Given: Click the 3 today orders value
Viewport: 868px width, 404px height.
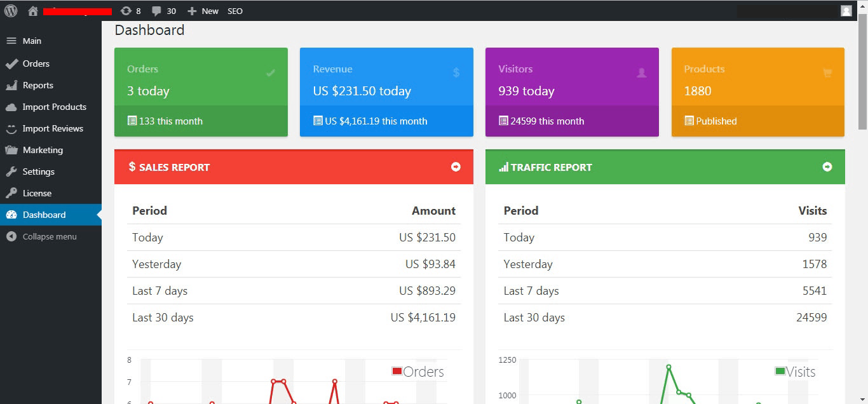Looking at the screenshot, I should point(148,91).
